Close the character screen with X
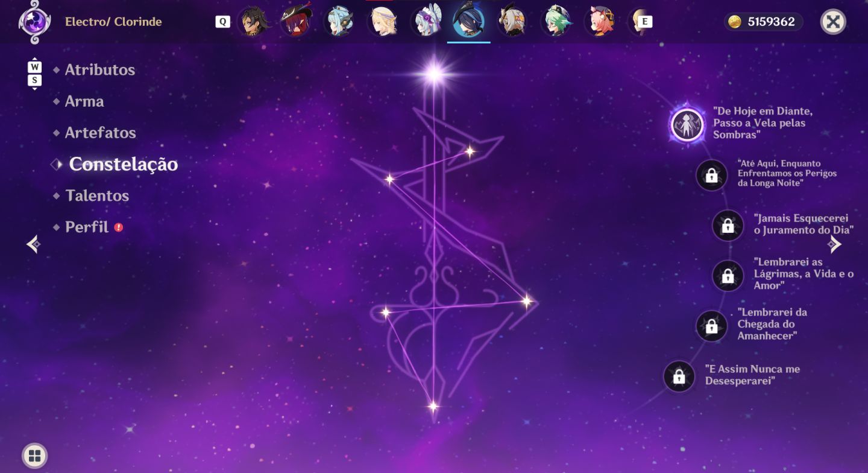Screen dimensions: 868x473 pyautogui.click(x=833, y=22)
